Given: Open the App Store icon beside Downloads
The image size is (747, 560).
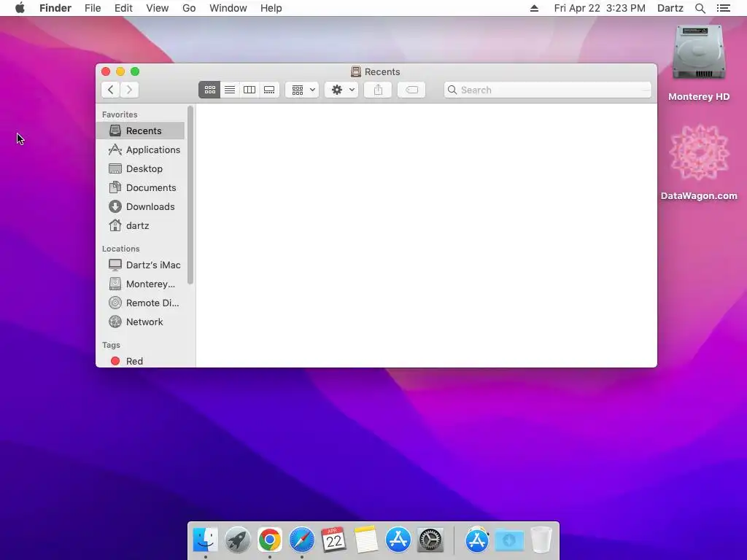Looking at the screenshot, I should pos(477,540).
